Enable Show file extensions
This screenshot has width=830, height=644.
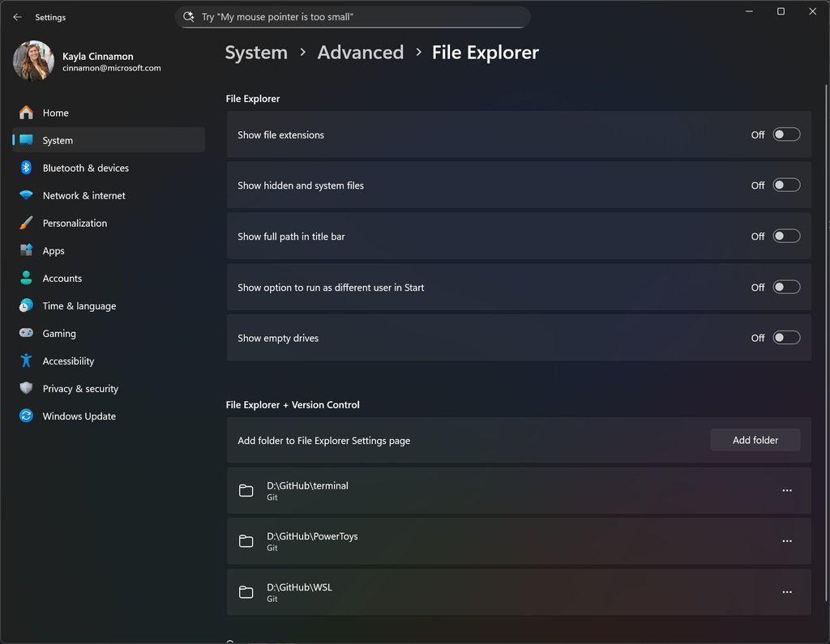pyautogui.click(x=785, y=134)
